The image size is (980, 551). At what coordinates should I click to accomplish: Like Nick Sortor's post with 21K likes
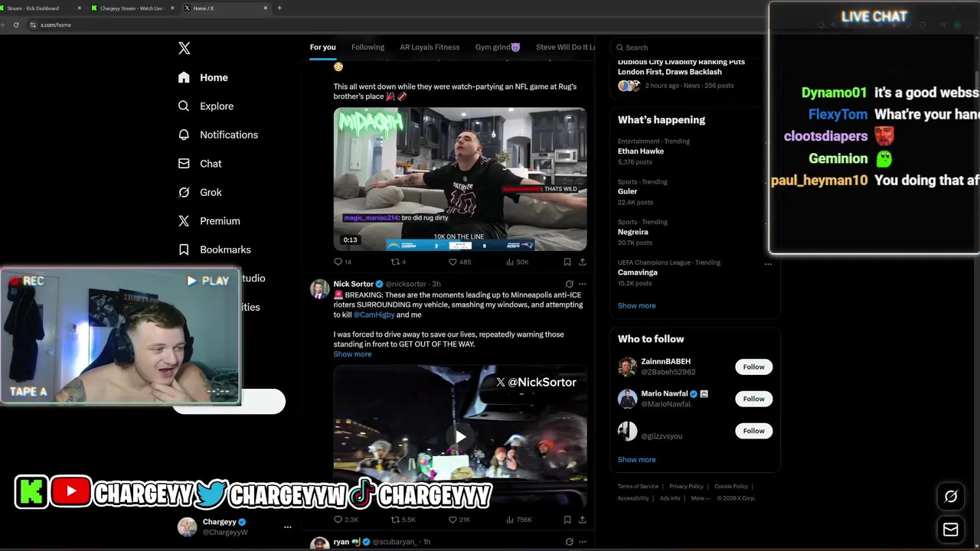(x=459, y=520)
